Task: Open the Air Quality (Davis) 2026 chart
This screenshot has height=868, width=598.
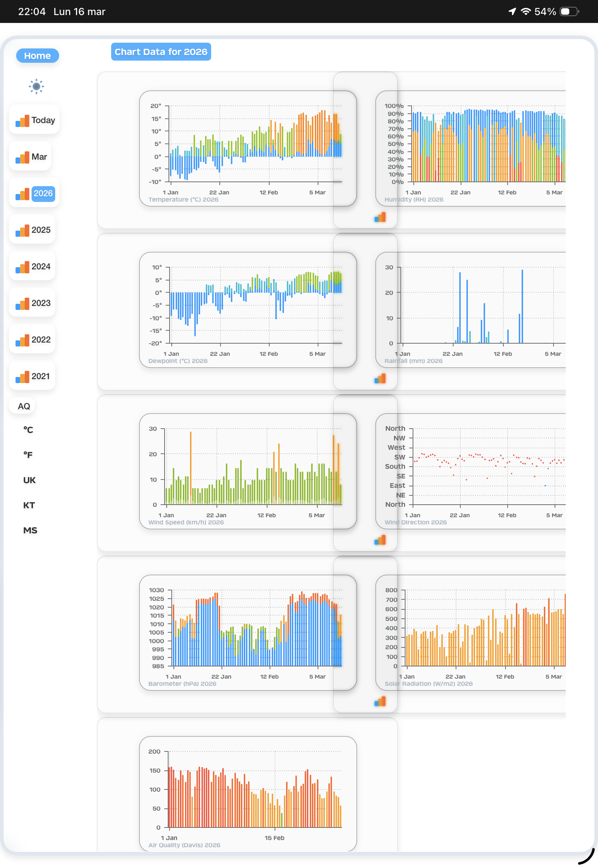Action: point(248,793)
